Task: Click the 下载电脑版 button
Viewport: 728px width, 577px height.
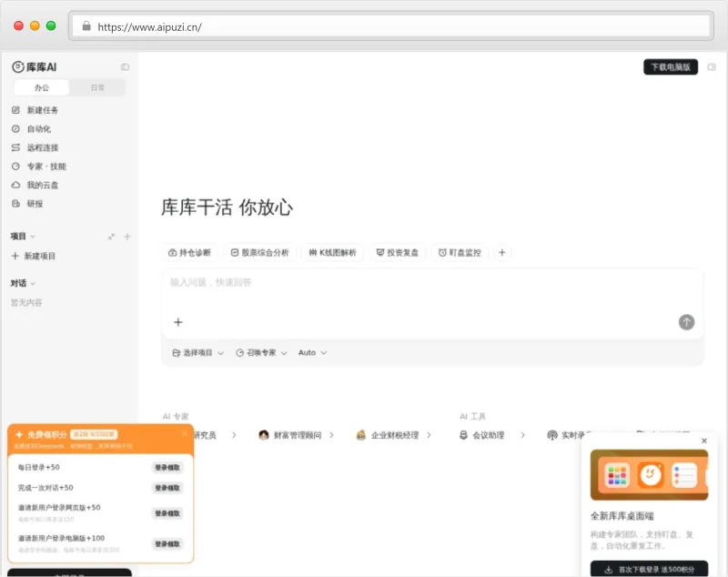Action: [x=671, y=66]
